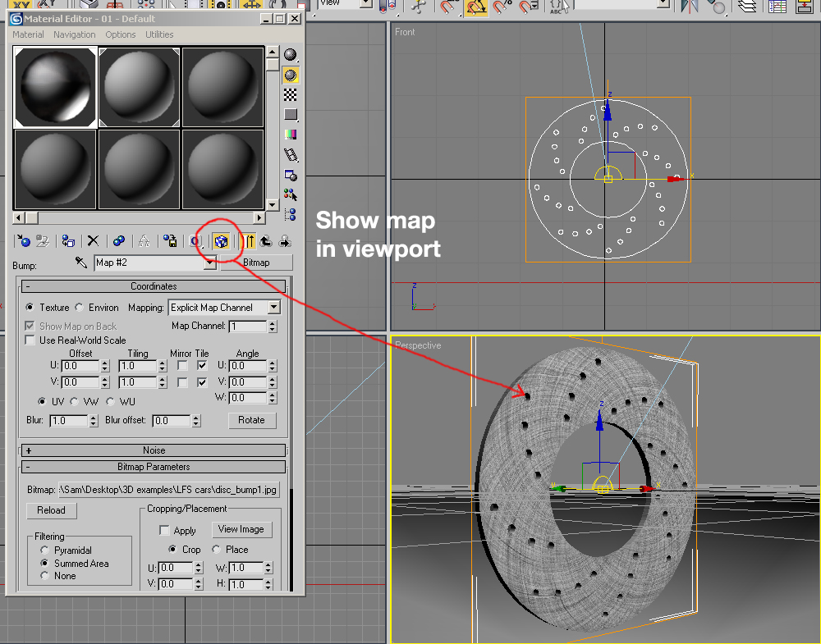Viewport: 821px width, 644px height.
Task: Click the Get Material icon
Action: click(x=23, y=240)
